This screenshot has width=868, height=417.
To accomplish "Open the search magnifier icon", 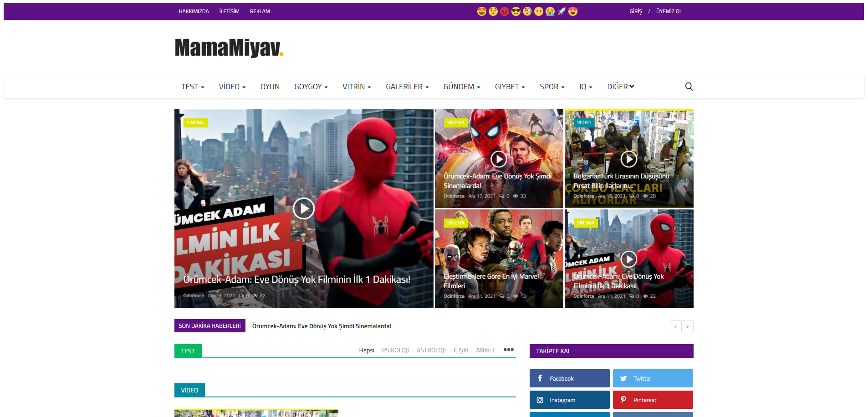I will pos(689,86).
